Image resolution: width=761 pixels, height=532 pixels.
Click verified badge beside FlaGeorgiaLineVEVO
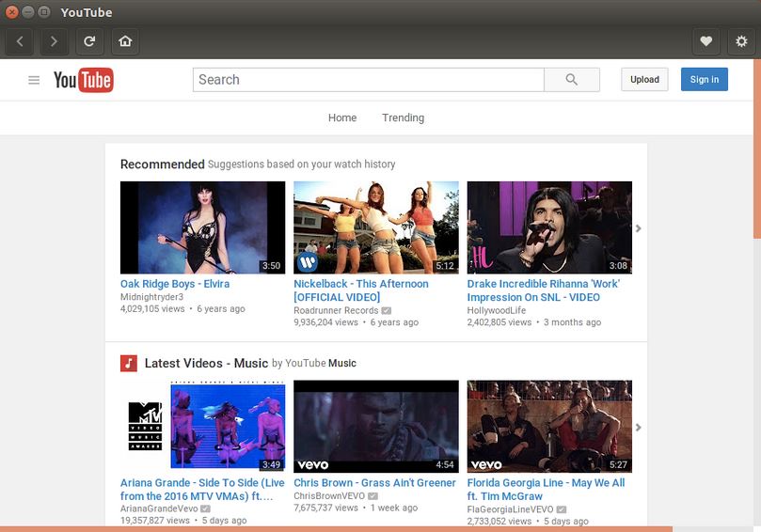tap(561, 509)
